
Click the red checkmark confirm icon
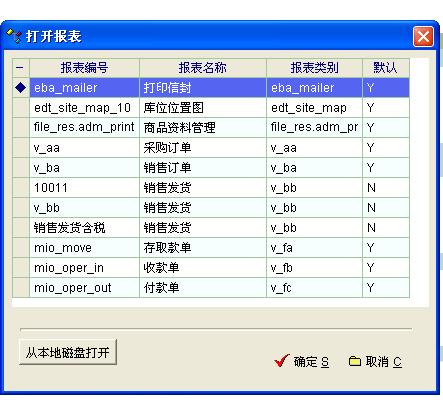point(281,361)
